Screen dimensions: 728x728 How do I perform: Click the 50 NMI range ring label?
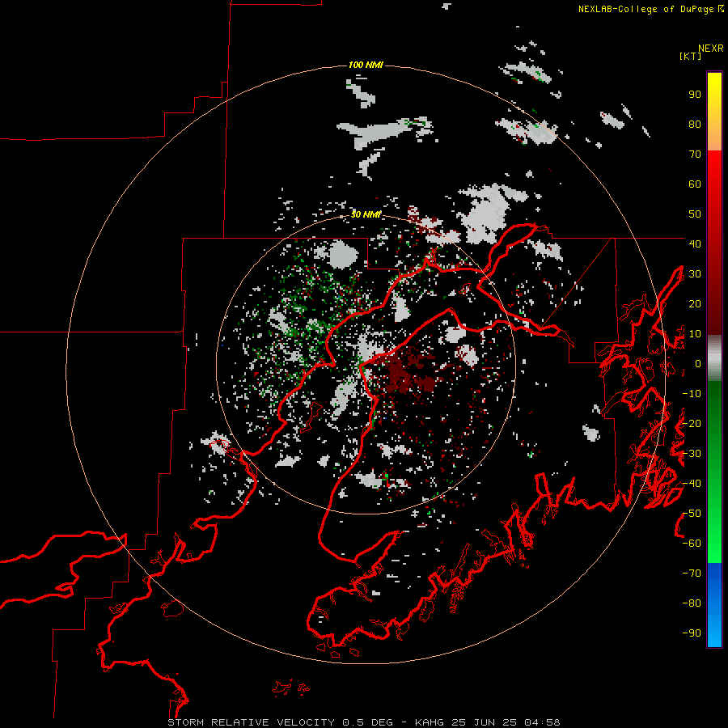coord(366,214)
